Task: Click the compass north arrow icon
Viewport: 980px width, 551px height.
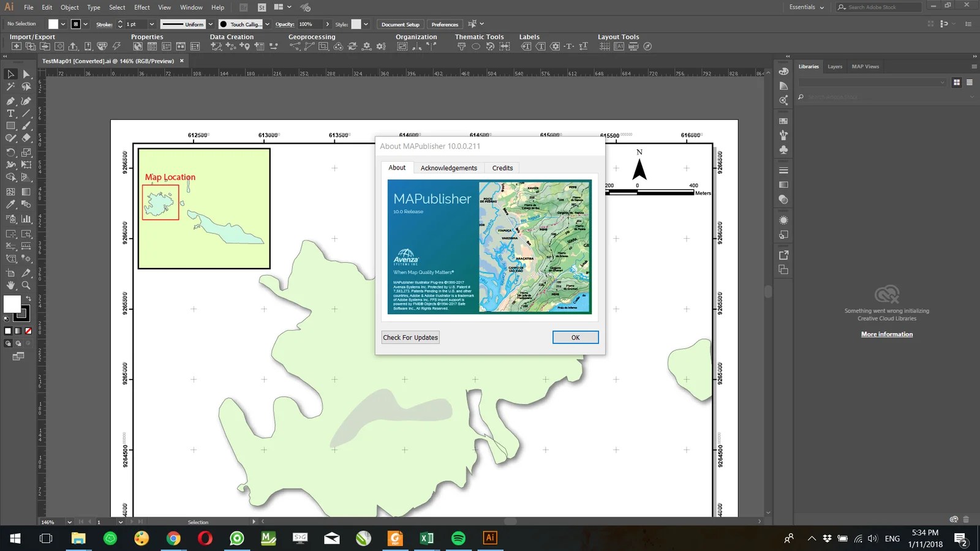Action: (647, 47)
